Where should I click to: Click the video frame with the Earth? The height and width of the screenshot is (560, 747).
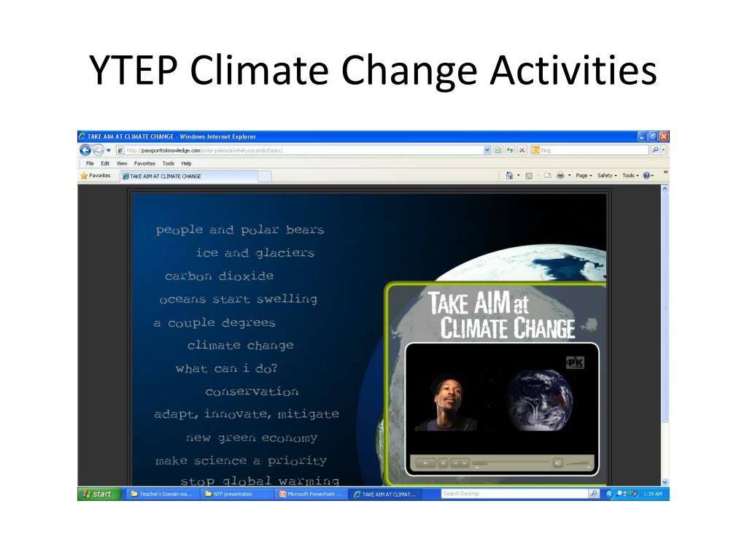501,399
